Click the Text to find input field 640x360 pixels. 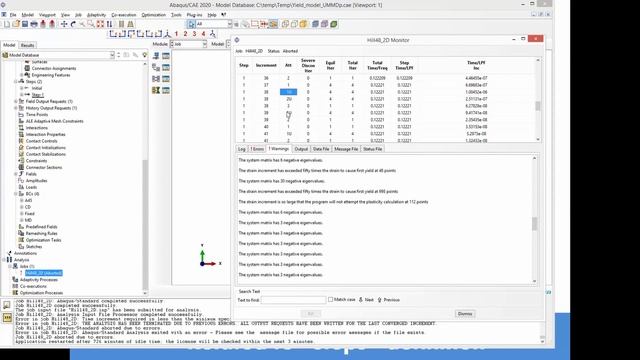coord(293,300)
